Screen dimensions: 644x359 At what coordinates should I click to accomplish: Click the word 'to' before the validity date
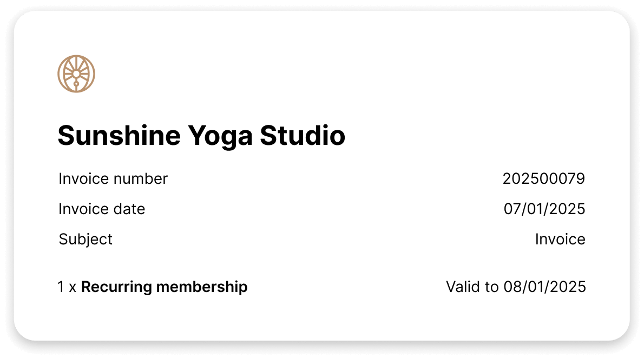point(492,287)
